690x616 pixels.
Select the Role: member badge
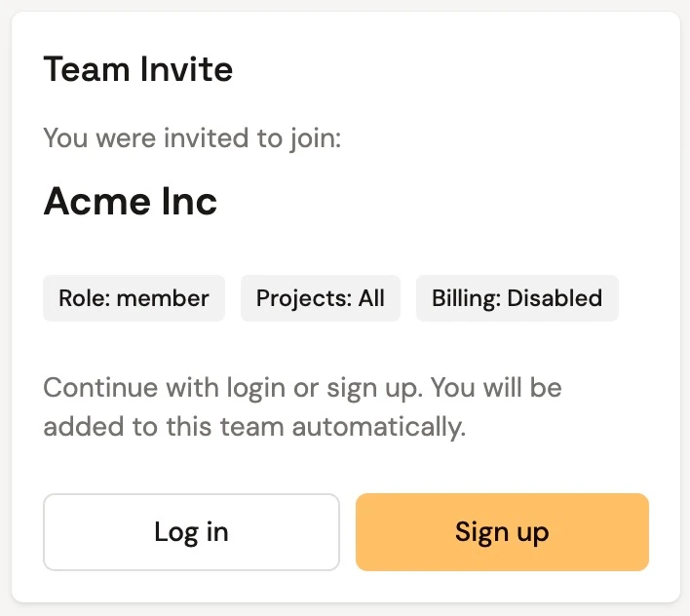point(134,298)
